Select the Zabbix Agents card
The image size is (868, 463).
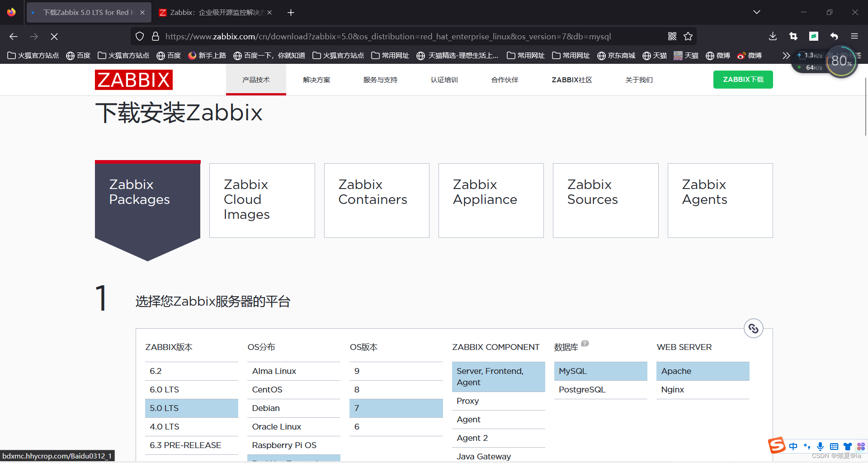pyautogui.click(x=720, y=200)
